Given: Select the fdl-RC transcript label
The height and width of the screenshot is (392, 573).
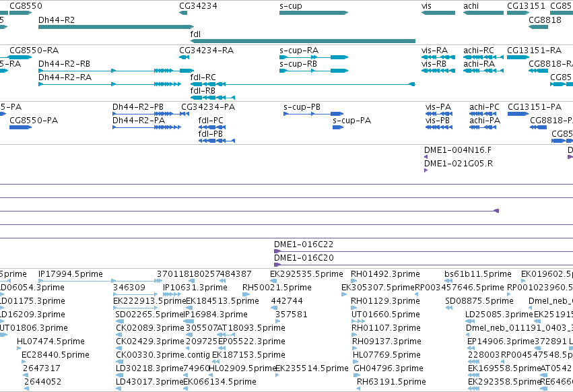Looking at the screenshot, I should (x=203, y=77).
